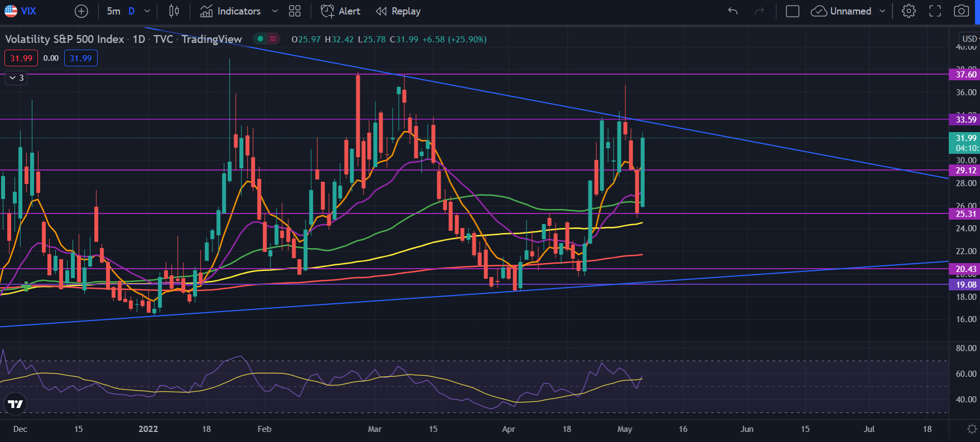Undo the last chart action
Viewport: 980px width, 442px height.
coord(733,11)
